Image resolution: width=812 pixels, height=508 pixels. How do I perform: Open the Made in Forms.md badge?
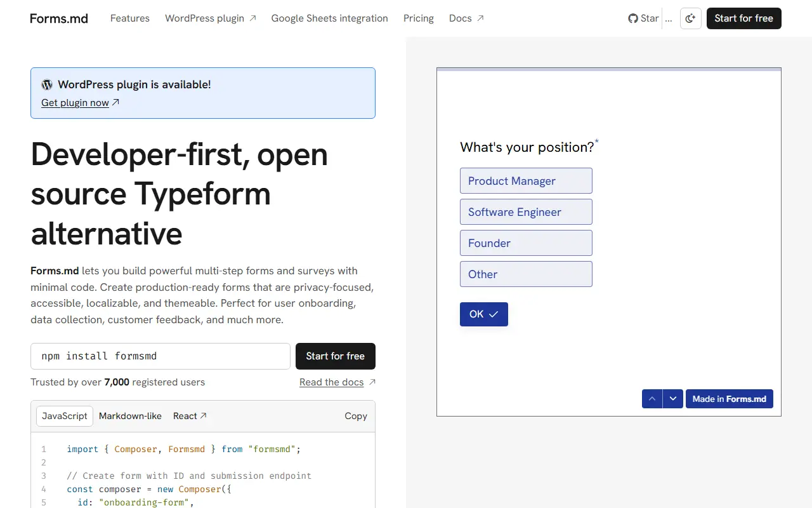click(730, 399)
